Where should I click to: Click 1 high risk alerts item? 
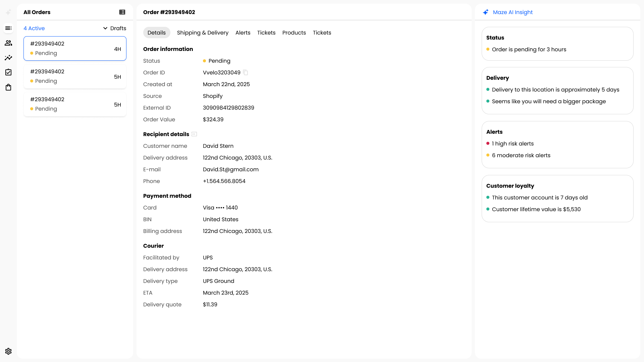coord(513,143)
